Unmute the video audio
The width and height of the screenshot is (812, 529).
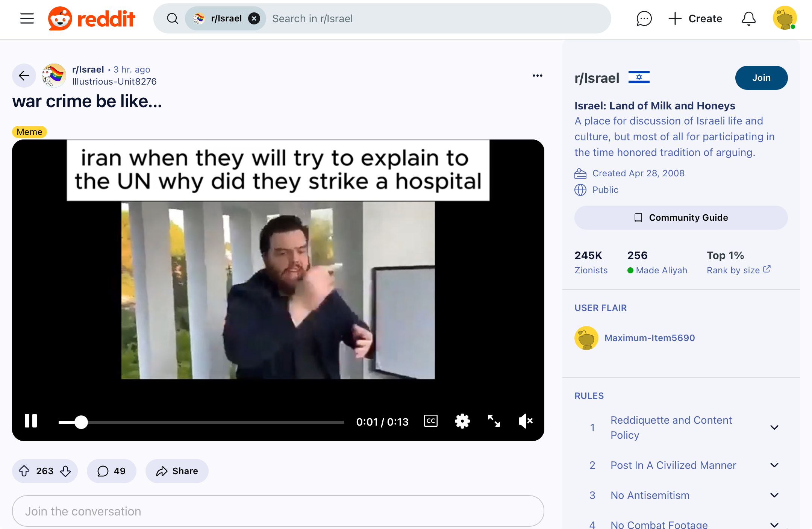(x=526, y=421)
